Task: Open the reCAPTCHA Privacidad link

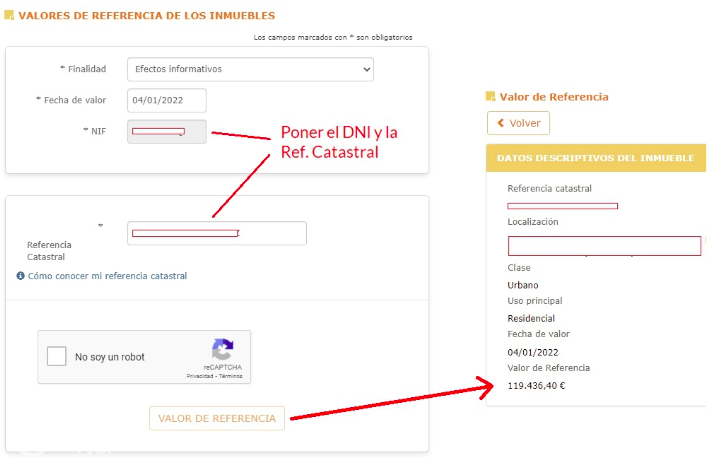Action: (200, 376)
